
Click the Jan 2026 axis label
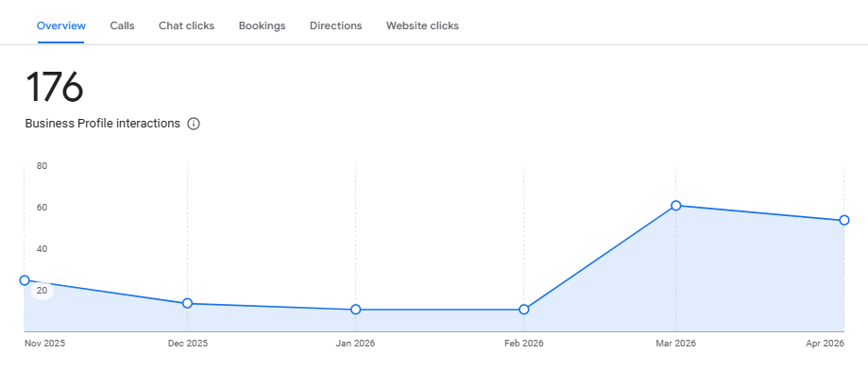point(355,344)
